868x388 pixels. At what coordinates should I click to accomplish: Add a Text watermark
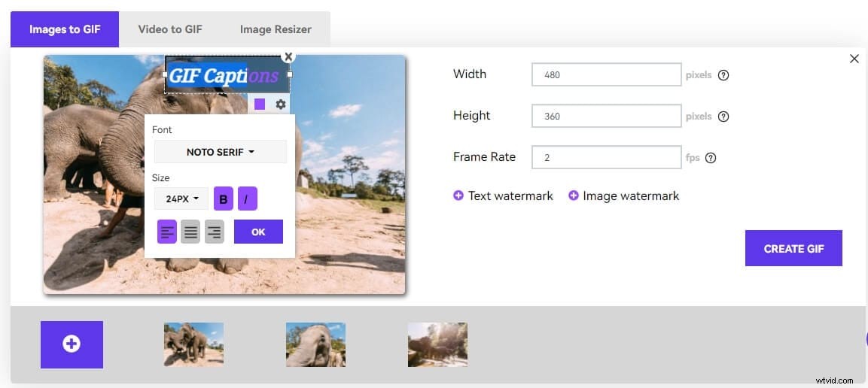click(503, 196)
